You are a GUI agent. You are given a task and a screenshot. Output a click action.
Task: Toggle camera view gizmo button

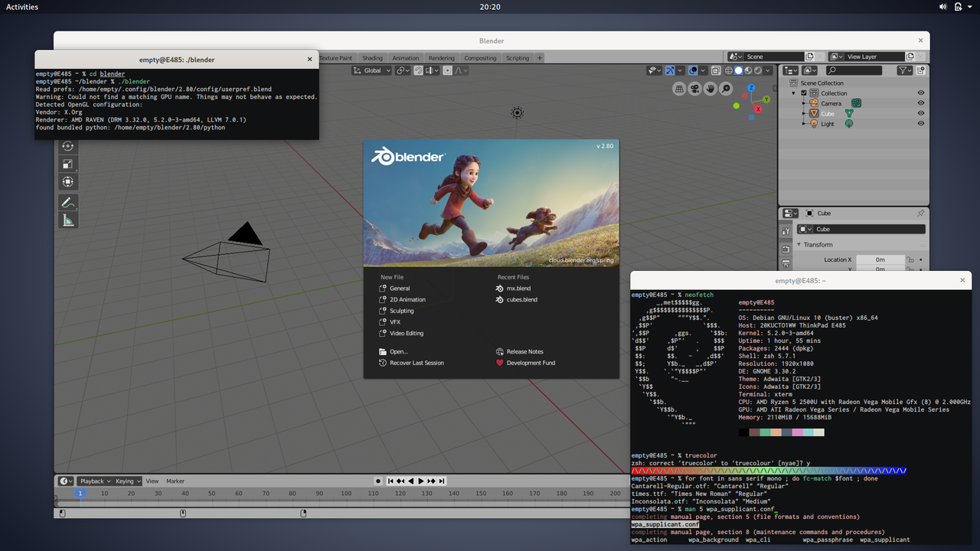694,89
